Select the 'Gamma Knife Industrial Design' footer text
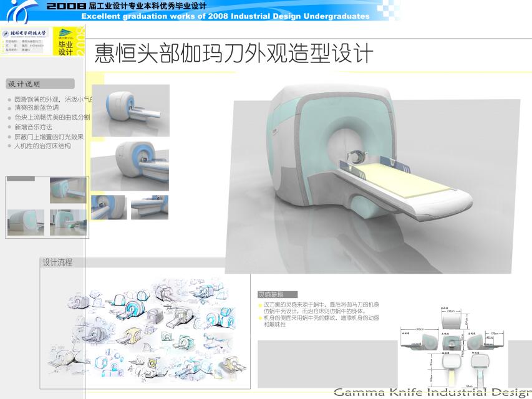Image resolution: width=532 pixels, height=399 pixels. pos(433,392)
